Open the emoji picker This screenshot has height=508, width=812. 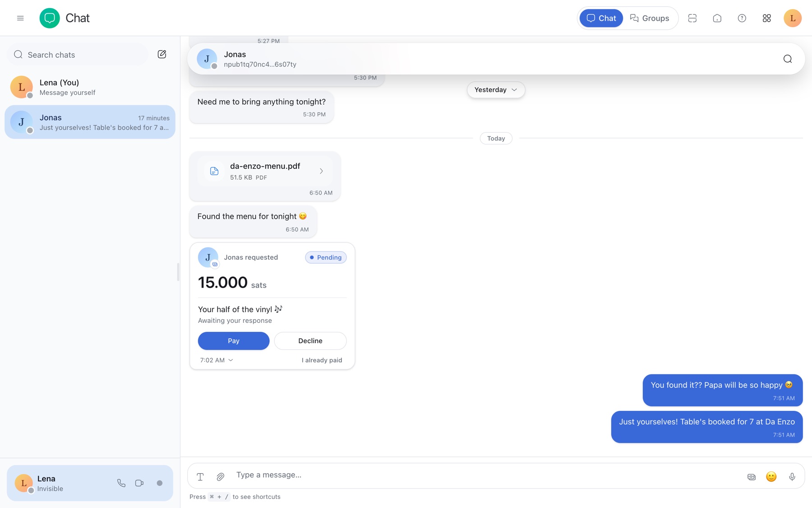tap(771, 477)
